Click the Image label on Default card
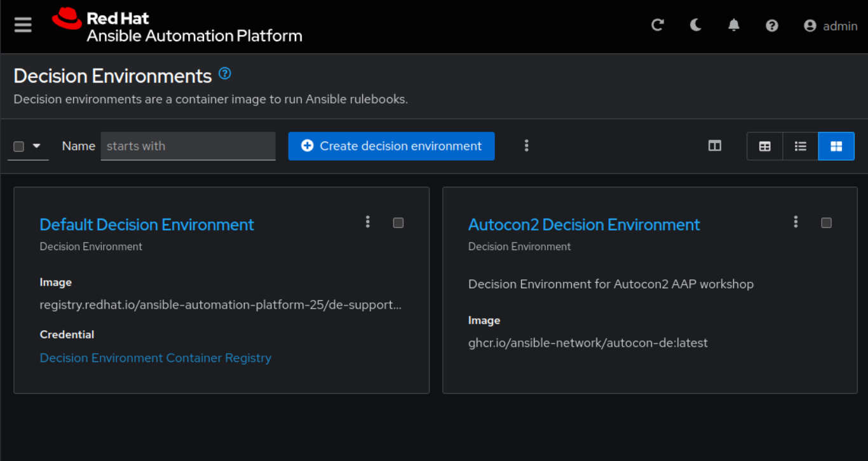This screenshot has width=868, height=461. pyautogui.click(x=56, y=283)
